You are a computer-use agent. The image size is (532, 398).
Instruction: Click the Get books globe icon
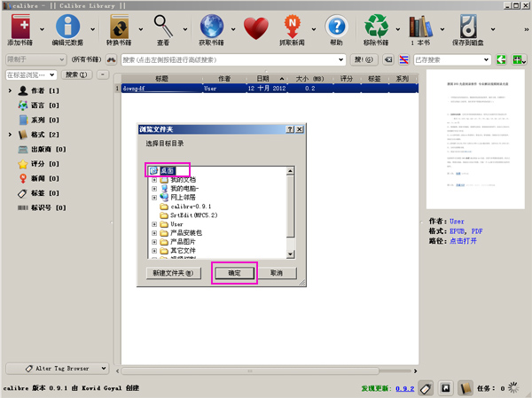click(211, 26)
